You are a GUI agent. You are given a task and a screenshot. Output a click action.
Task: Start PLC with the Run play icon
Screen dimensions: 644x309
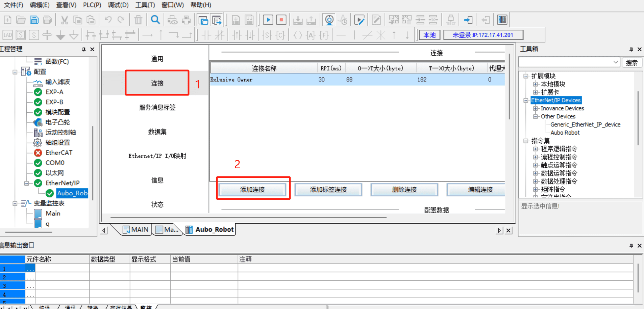pyautogui.click(x=268, y=20)
